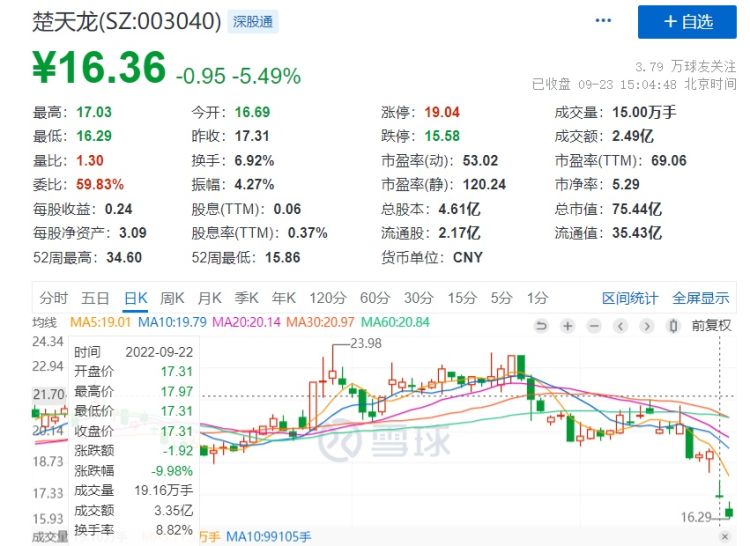The height and width of the screenshot is (546, 750).
Task: Click the 成交量 value 15.00万手
Action: pyautogui.click(x=644, y=112)
